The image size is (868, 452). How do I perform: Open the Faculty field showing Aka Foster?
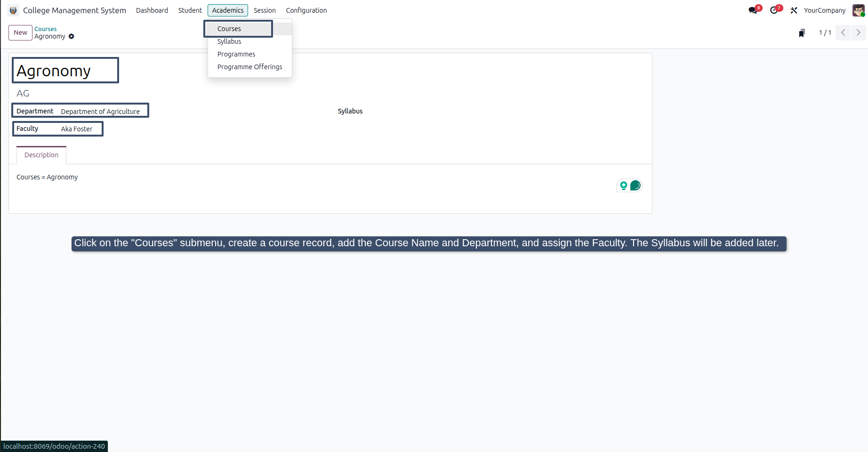click(x=77, y=129)
